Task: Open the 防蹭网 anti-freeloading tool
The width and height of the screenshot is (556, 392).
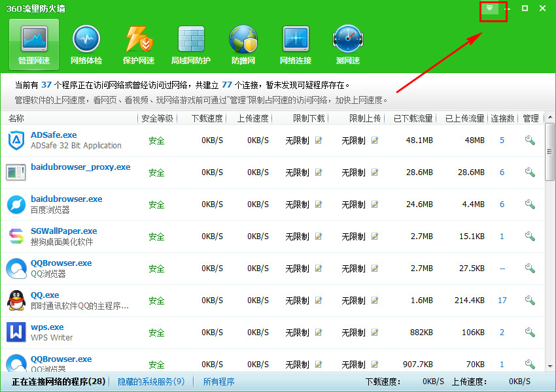Action: (x=243, y=44)
